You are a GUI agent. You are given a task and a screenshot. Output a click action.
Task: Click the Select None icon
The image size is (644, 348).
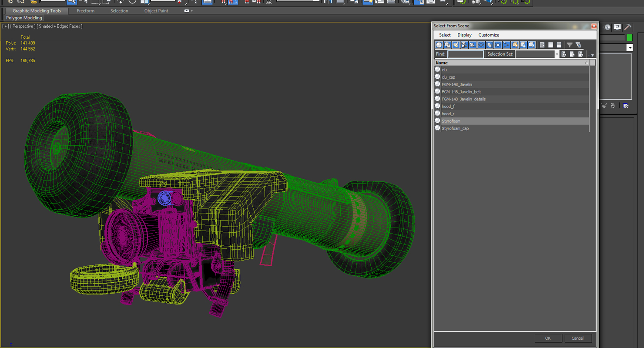(x=550, y=45)
